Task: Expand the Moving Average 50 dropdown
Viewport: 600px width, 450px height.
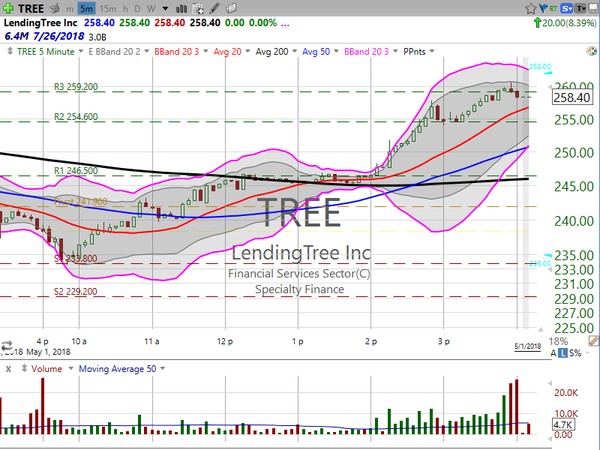Action: (x=163, y=369)
